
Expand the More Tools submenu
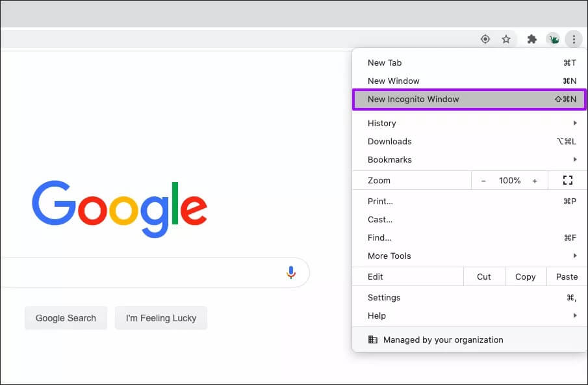point(470,256)
